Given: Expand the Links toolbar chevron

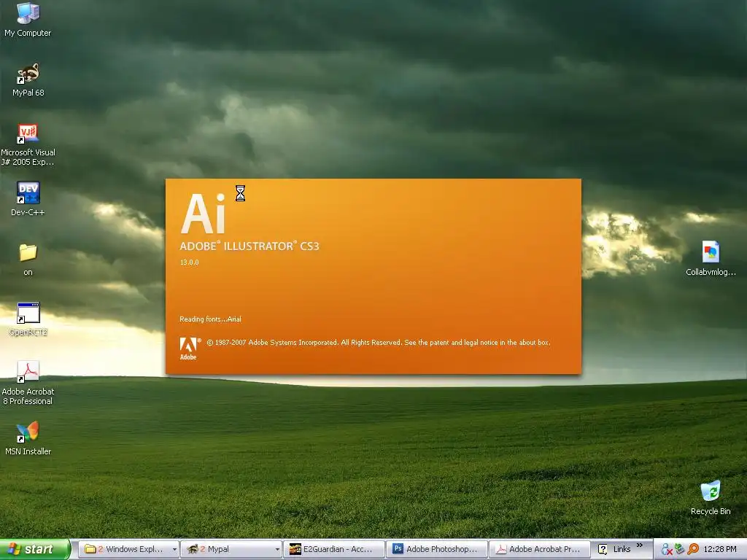Looking at the screenshot, I should click(640, 545).
